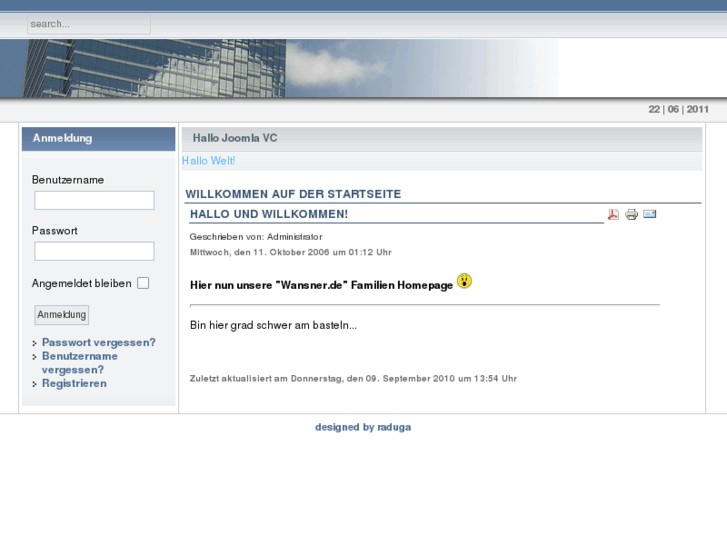
Task: Click the Passwort field label
Action: [55, 231]
